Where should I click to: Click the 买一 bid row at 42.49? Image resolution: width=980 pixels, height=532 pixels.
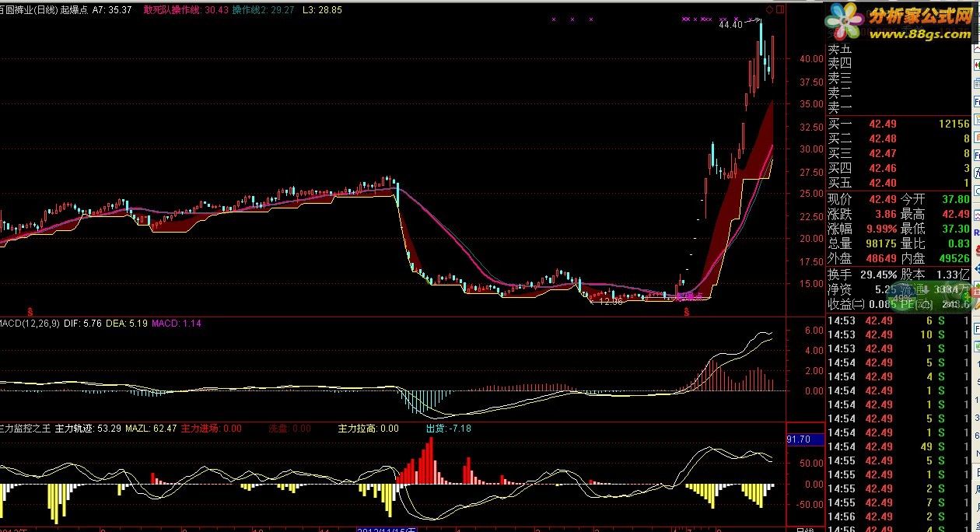coord(898,124)
